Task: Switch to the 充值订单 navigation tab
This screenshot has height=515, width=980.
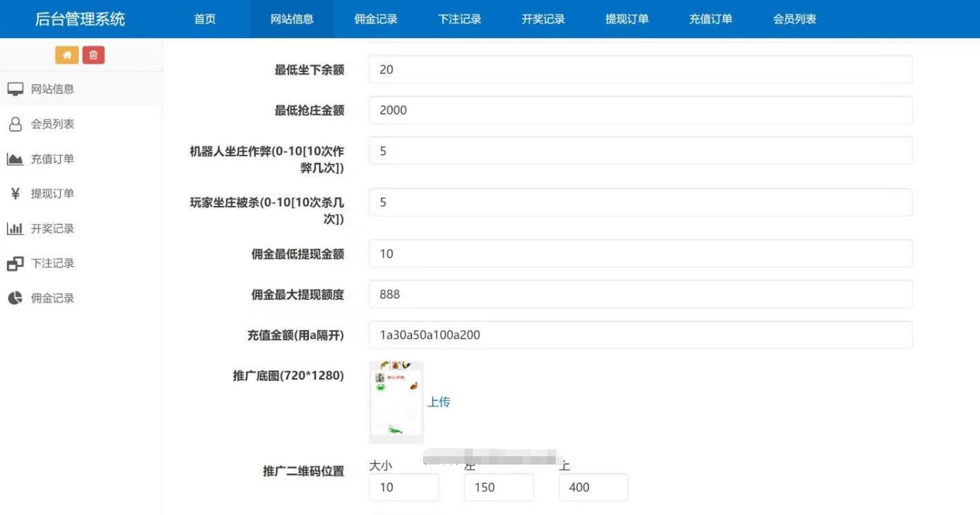Action: coord(710,19)
